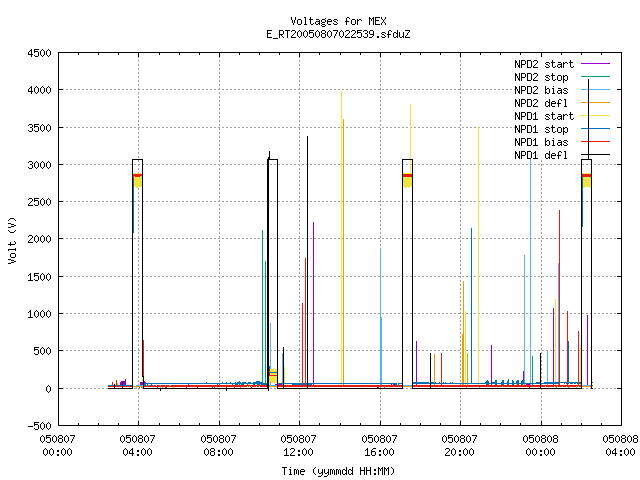Click the red NPD1 bias legend line
Image resolution: width=640 pixels, height=480 pixels.
coord(596,142)
